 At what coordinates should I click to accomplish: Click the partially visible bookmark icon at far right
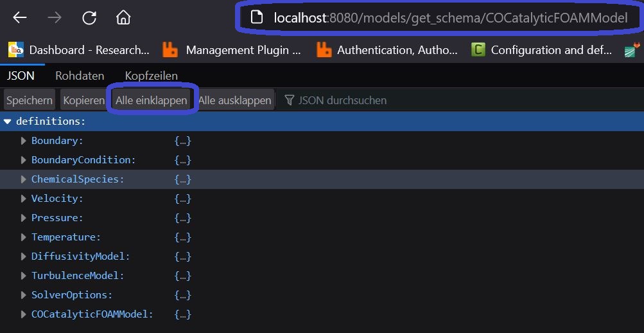(633, 50)
